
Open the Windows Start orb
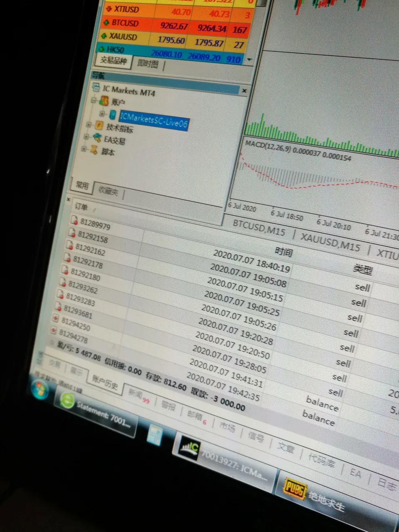tap(39, 389)
